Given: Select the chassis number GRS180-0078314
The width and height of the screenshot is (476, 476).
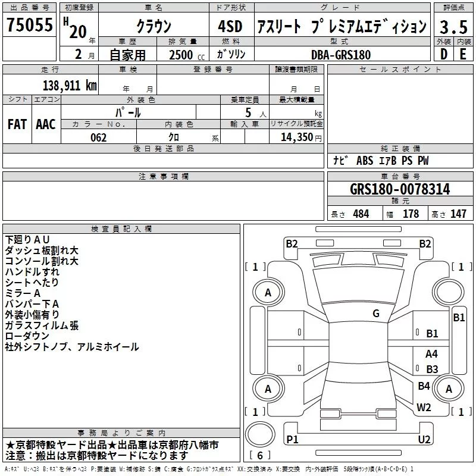Looking at the screenshot, I should (x=400, y=189).
